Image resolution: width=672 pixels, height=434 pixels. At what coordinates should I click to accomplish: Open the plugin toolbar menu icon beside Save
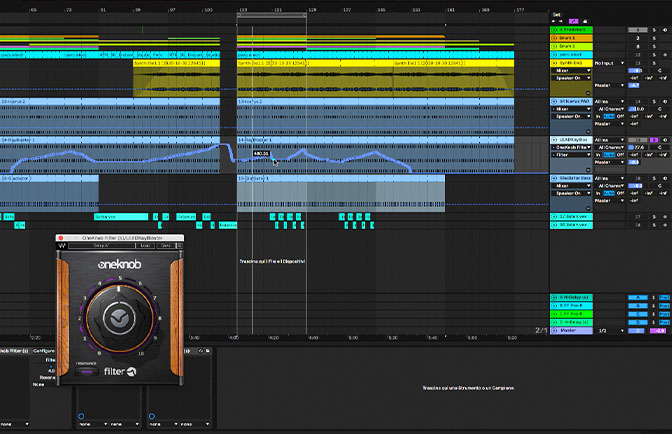click(179, 245)
